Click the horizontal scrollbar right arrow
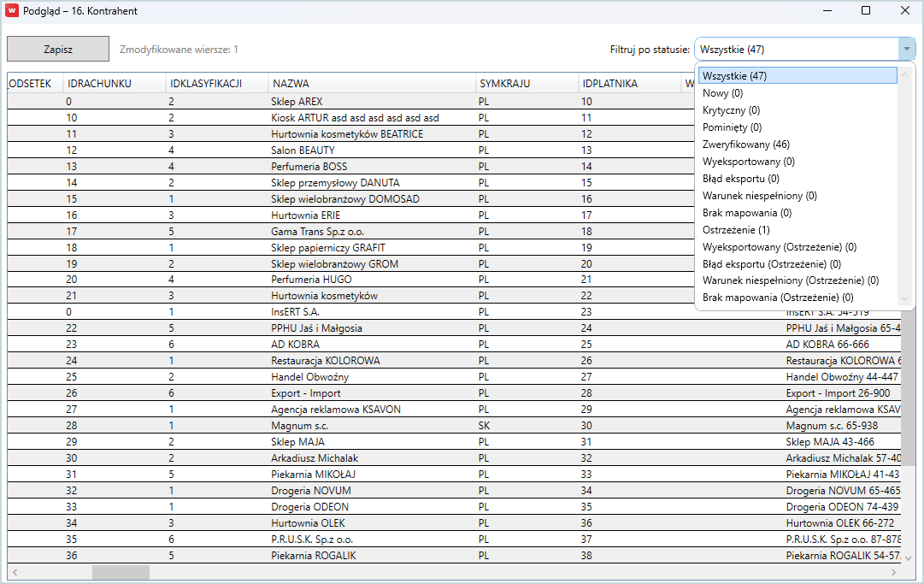The height and width of the screenshot is (584, 924). (895, 573)
